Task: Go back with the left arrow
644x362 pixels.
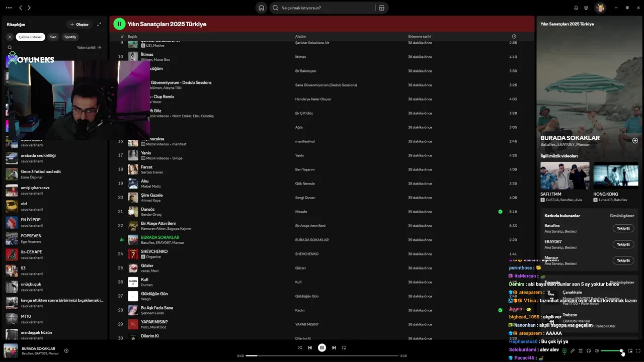Action: tap(21, 8)
